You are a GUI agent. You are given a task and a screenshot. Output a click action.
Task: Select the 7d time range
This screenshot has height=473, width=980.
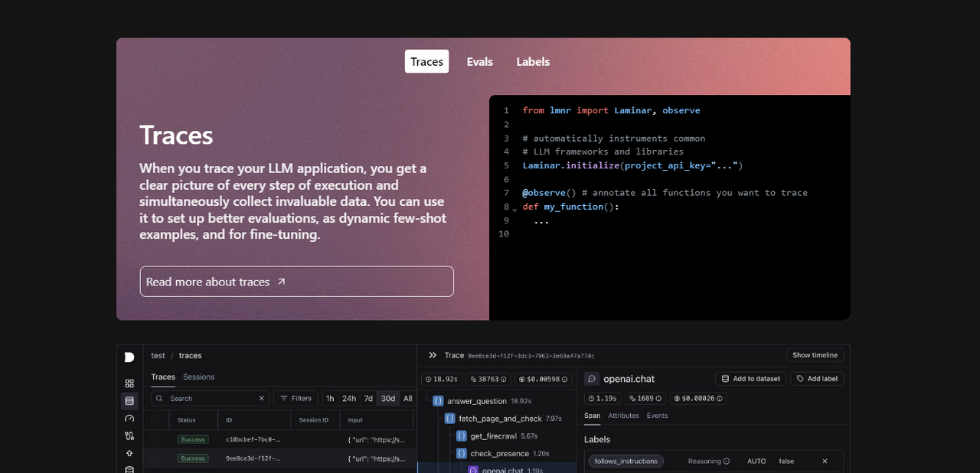(368, 399)
